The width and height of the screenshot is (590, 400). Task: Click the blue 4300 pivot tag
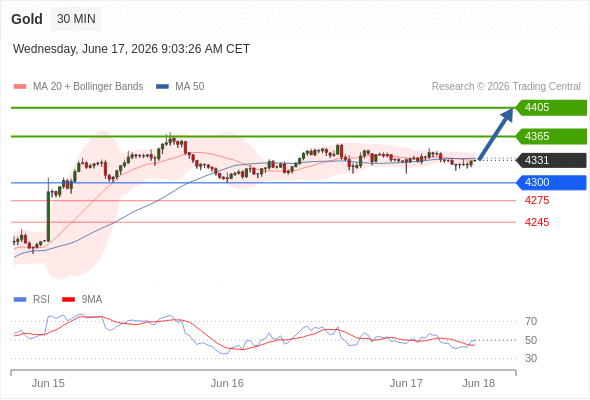tap(551, 183)
